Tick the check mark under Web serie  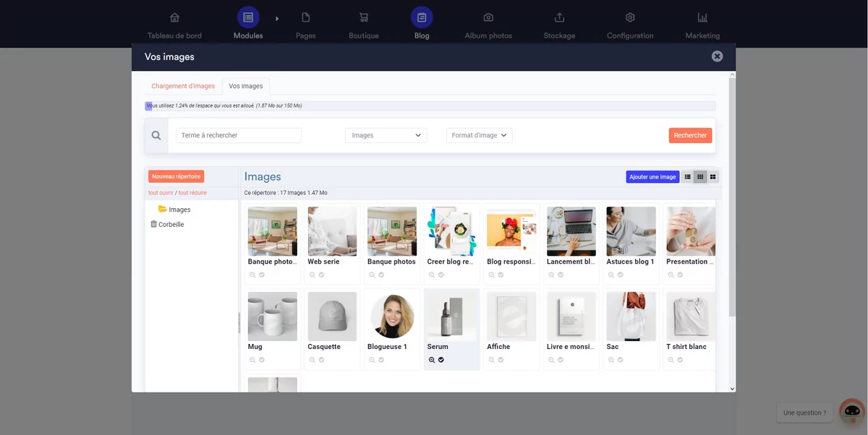coord(321,275)
